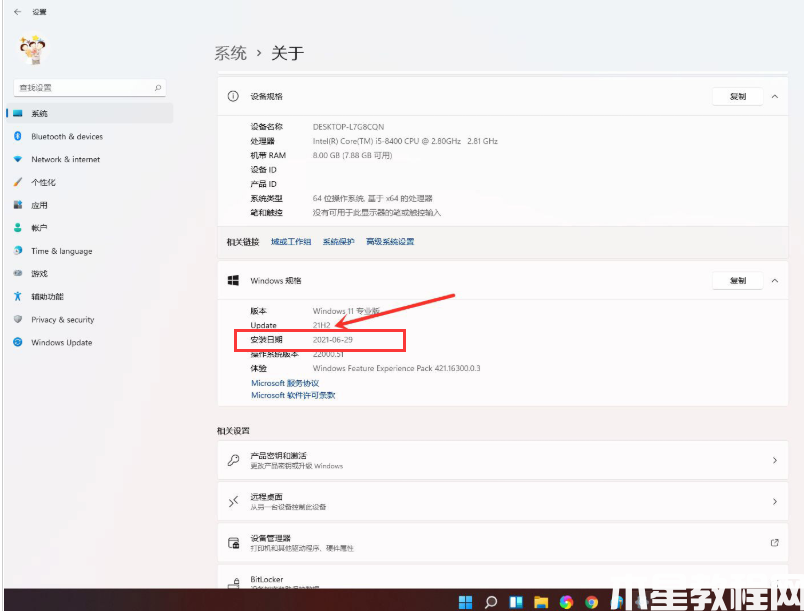The width and height of the screenshot is (805, 611).
Task: Open 辅助功能 accessibility settings
Action: pyautogui.click(x=90, y=296)
